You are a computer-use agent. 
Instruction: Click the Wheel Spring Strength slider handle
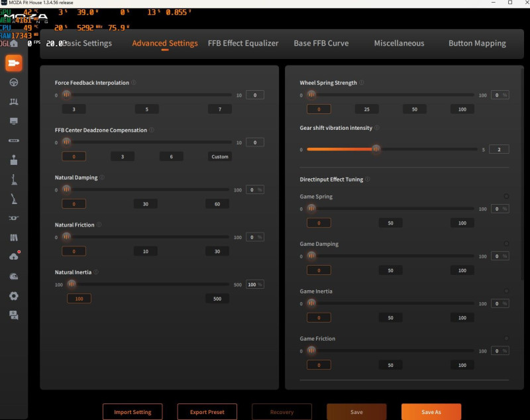(x=311, y=95)
